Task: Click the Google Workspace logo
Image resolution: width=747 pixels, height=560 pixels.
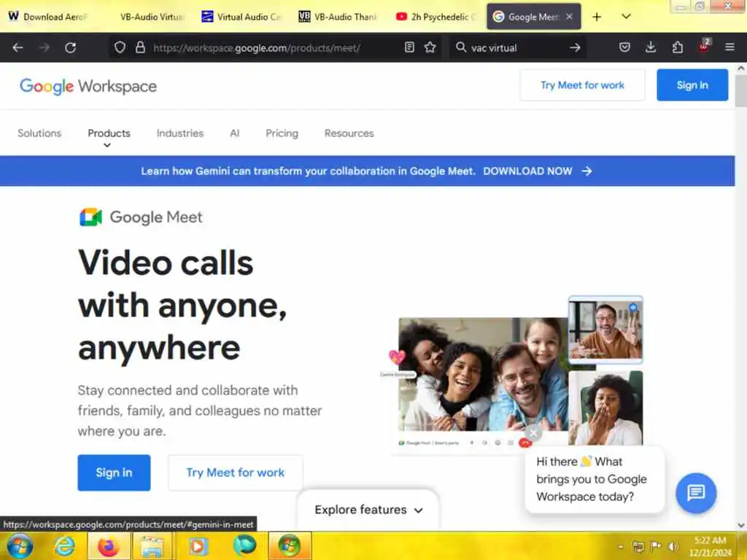Action: [88, 86]
